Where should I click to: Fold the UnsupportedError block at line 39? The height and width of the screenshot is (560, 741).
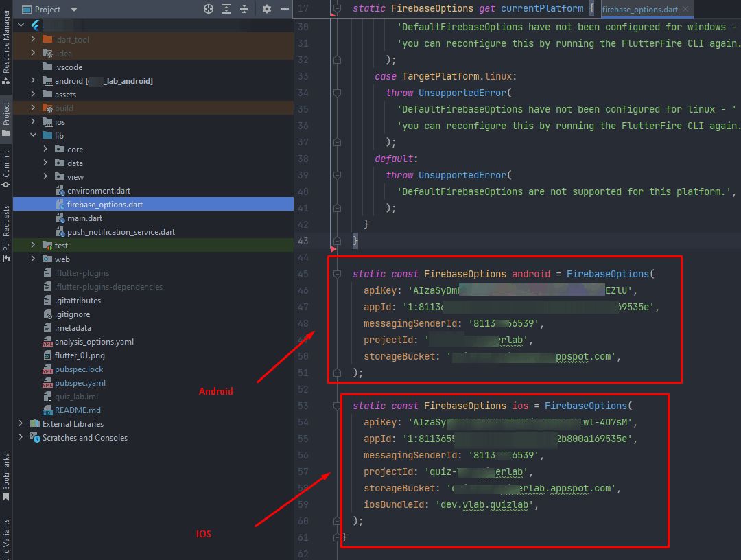(x=336, y=175)
